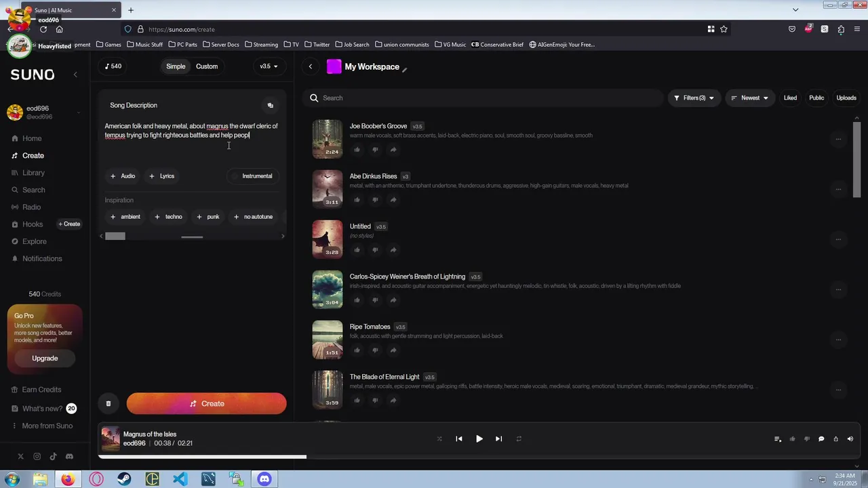Click the volume icon in player
Viewport: 868px width, 488px height.
pyautogui.click(x=850, y=439)
